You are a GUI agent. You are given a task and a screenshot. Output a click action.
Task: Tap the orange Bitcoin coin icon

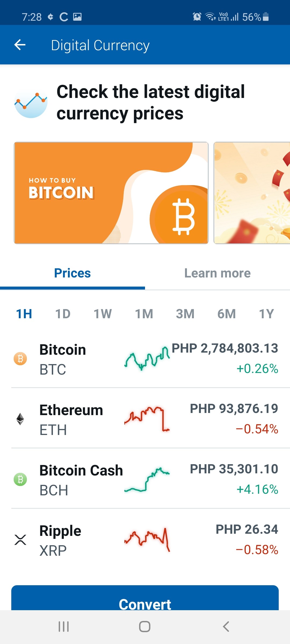[x=20, y=358]
